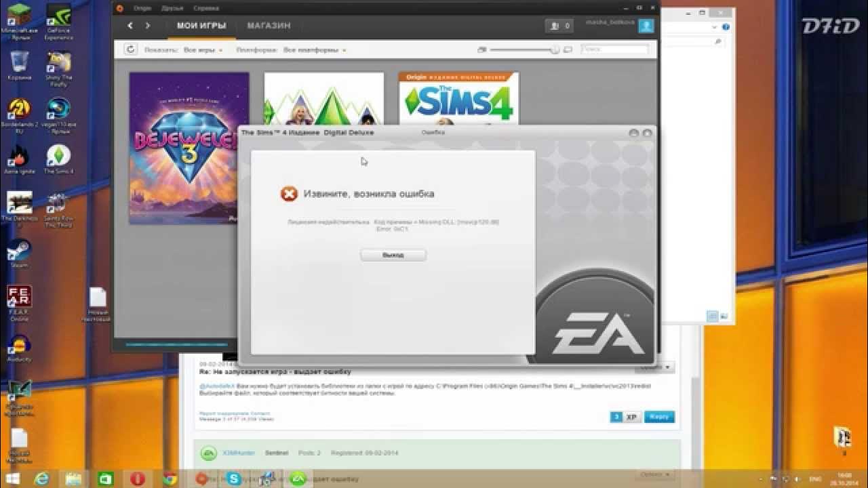Open Opera browser from the taskbar
This screenshot has width=868, height=488.
click(137, 479)
